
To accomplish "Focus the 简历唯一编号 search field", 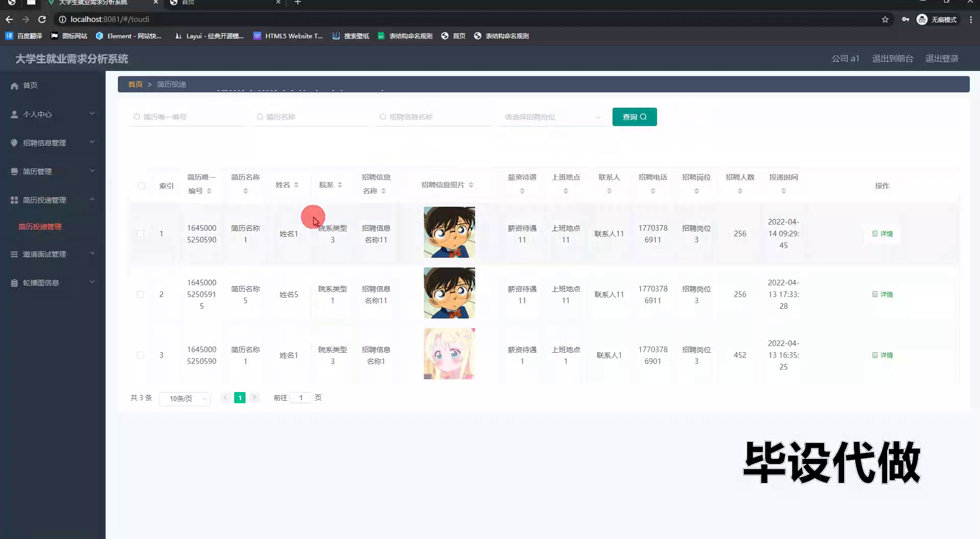I will click(x=187, y=117).
